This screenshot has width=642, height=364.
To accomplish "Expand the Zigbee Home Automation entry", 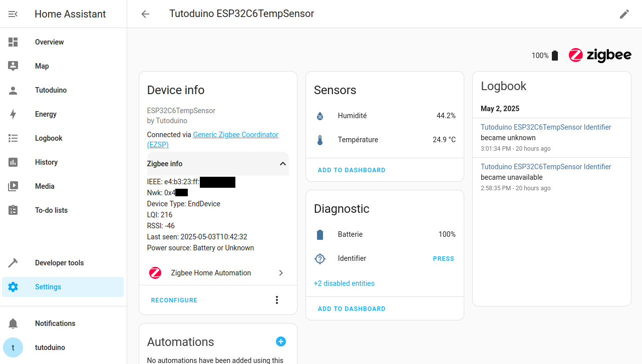I will [281, 273].
